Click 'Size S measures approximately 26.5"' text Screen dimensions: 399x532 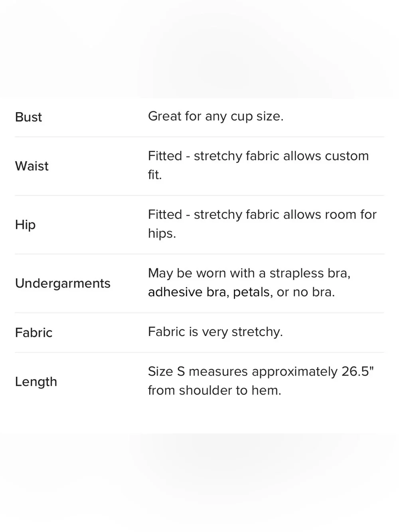pos(261,372)
